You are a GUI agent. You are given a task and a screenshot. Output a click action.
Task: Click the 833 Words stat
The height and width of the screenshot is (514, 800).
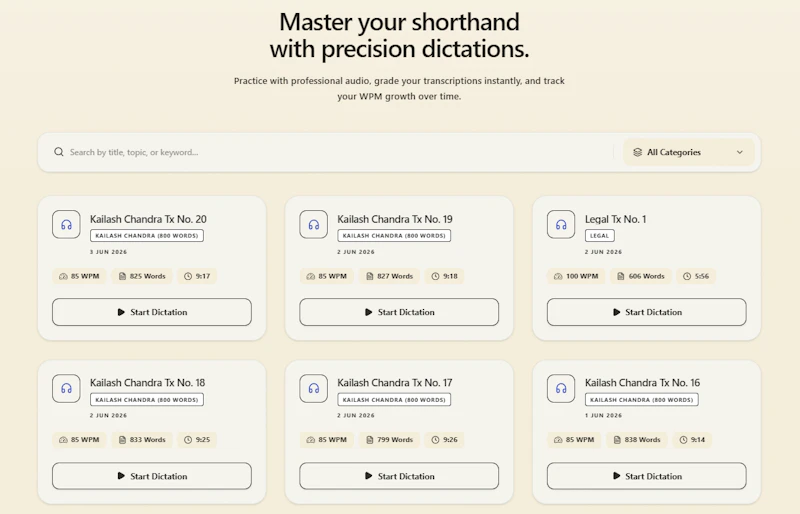coord(142,439)
